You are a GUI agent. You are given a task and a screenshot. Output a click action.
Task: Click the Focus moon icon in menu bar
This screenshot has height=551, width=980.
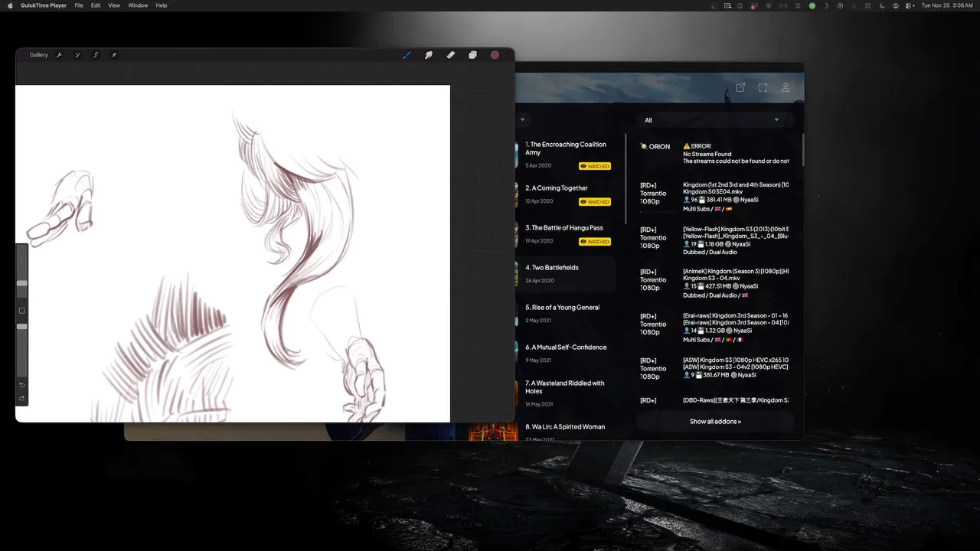coord(883,5)
